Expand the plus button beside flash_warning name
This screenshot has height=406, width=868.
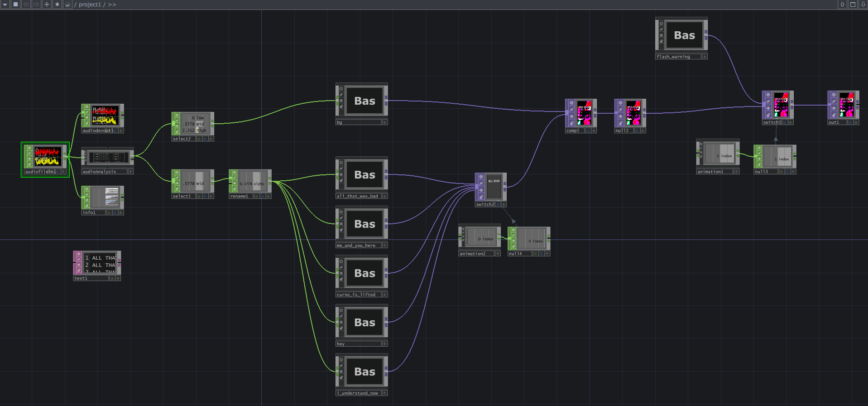(705, 57)
